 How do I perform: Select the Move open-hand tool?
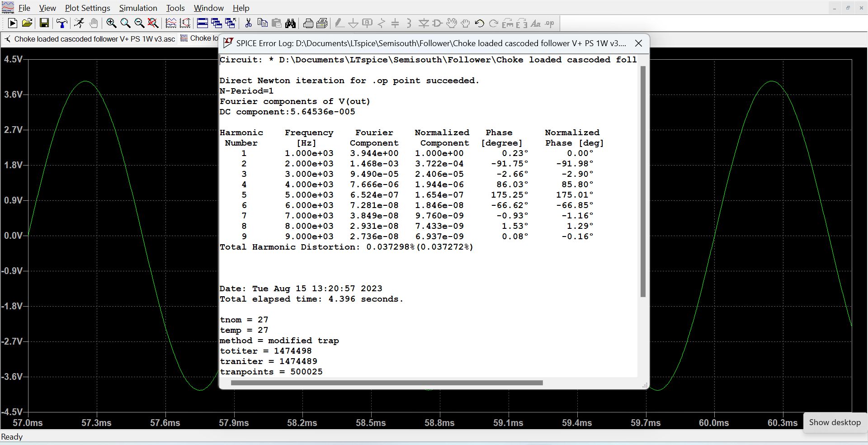(x=452, y=24)
